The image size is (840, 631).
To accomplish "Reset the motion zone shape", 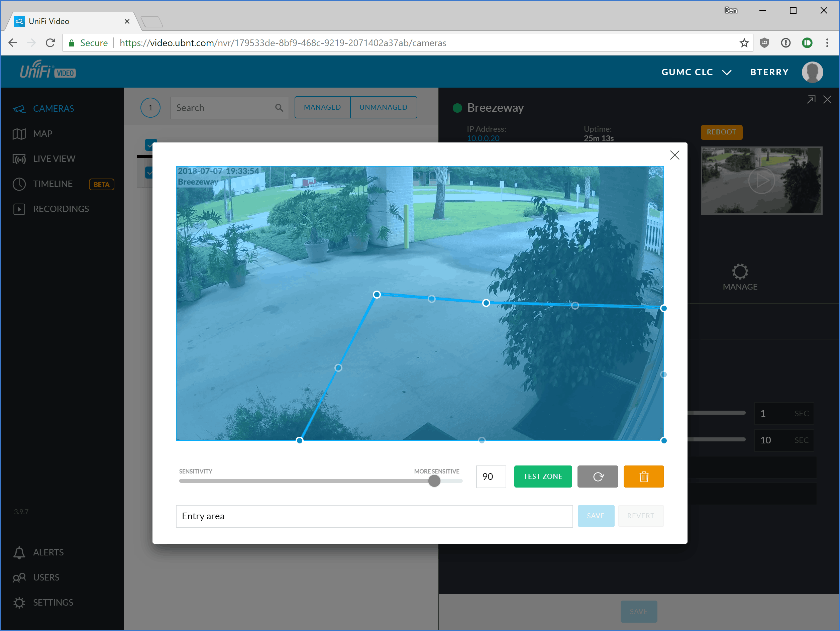I will (x=598, y=476).
